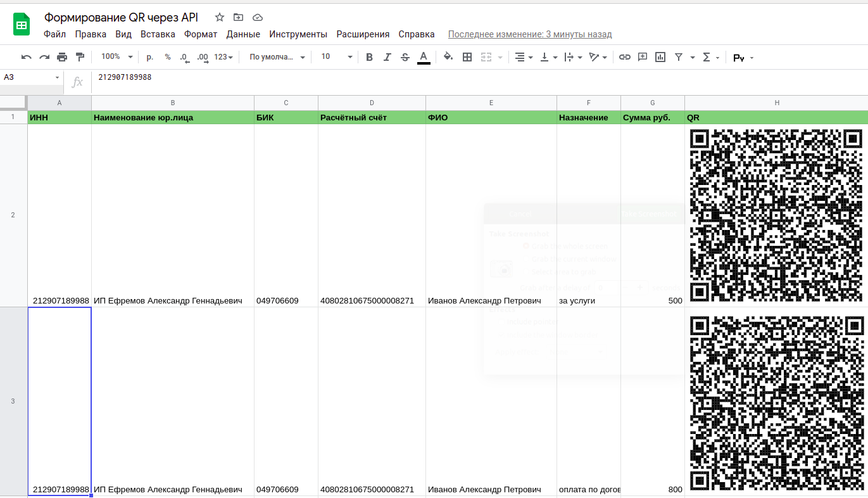Click the Undo arrow icon
Image resolution: width=868 pixels, height=498 pixels.
tap(26, 57)
